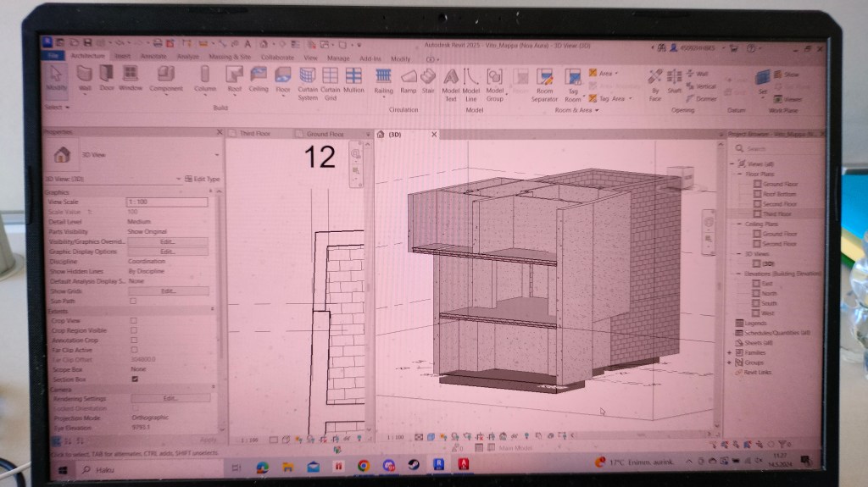
Task: Click the View Scale input field
Action: point(167,202)
